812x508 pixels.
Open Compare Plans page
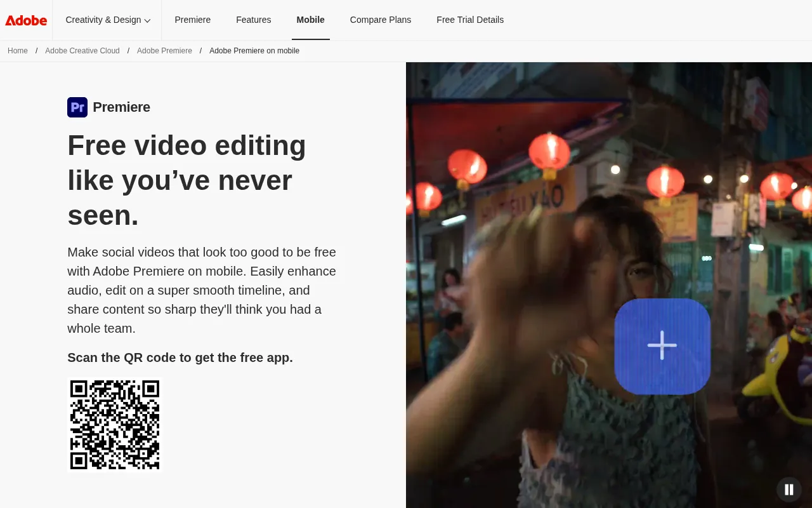click(x=381, y=20)
